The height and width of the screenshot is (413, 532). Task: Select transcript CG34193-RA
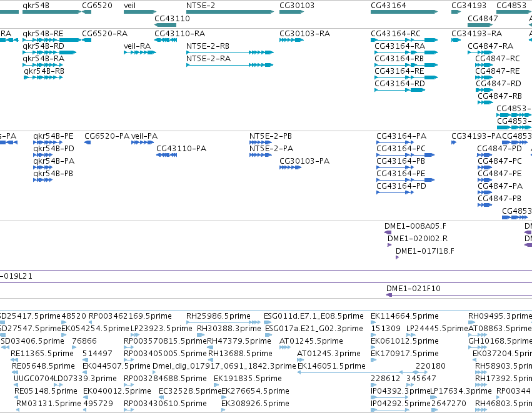pyautogui.click(x=477, y=34)
